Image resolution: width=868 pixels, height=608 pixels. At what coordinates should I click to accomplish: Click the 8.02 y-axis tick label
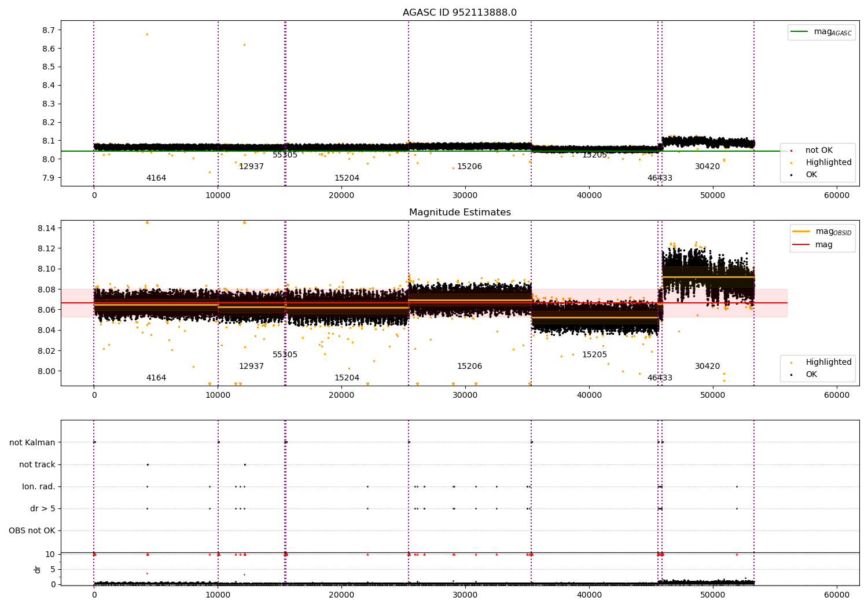tap(46, 351)
